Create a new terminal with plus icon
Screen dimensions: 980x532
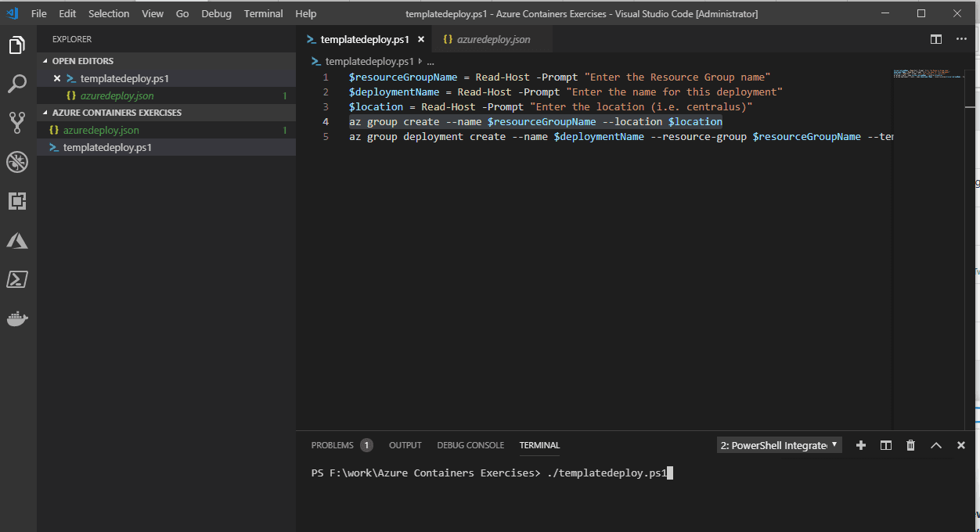coord(861,445)
